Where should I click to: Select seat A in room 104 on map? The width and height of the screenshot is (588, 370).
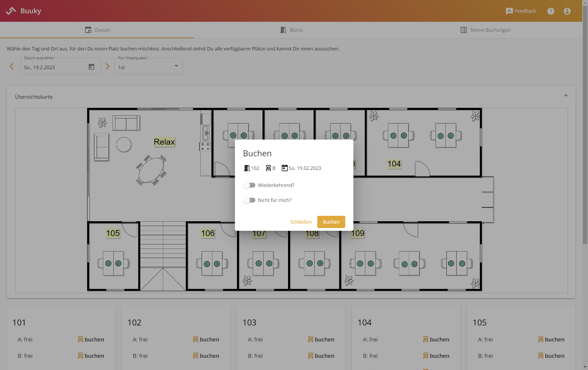[x=394, y=136]
